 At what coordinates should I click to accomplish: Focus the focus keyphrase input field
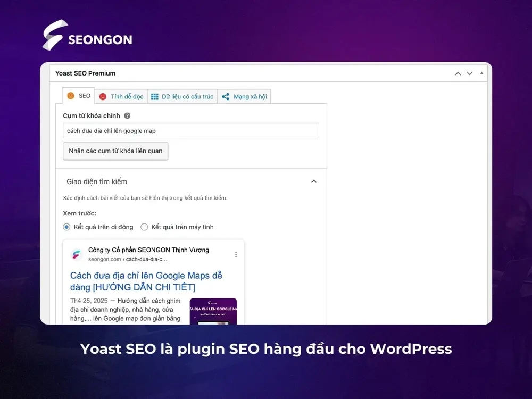pyautogui.click(x=191, y=131)
